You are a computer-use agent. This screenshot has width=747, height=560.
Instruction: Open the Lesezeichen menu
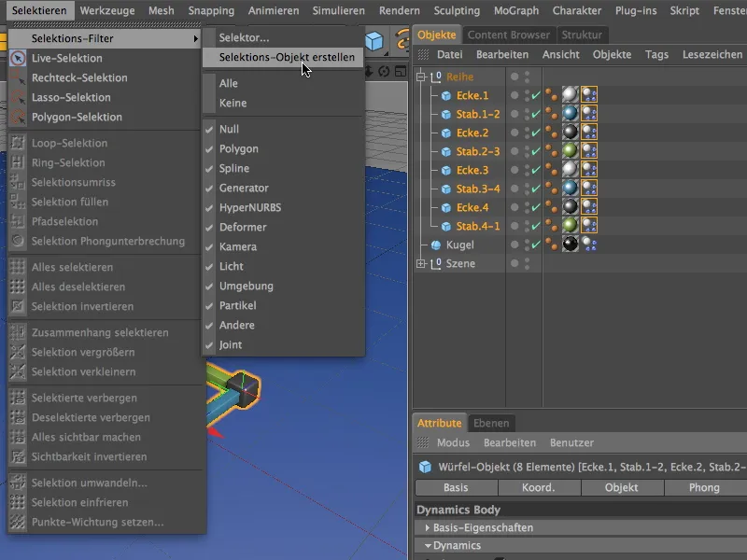[x=712, y=55]
